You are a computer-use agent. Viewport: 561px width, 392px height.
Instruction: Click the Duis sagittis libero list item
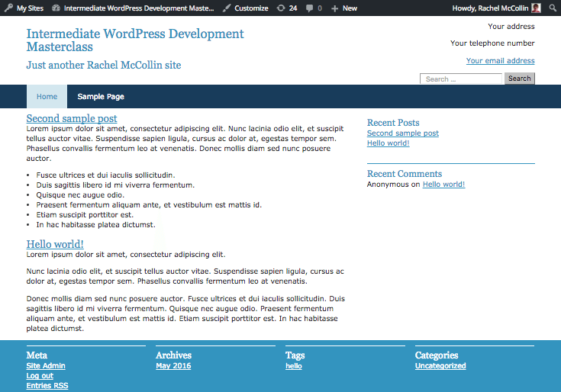coord(115,185)
